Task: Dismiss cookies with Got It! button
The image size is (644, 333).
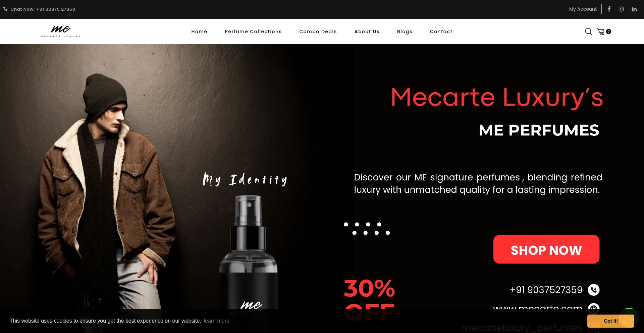Action: coord(610,321)
